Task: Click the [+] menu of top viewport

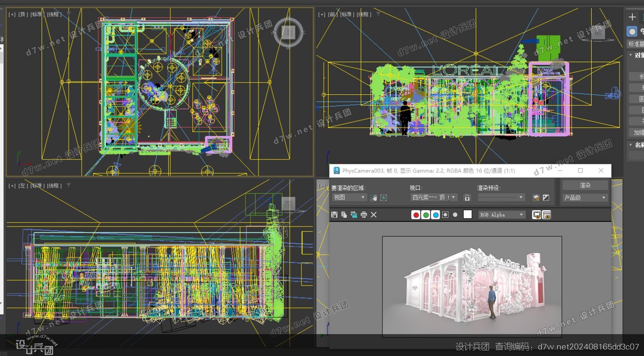Action: coord(12,14)
